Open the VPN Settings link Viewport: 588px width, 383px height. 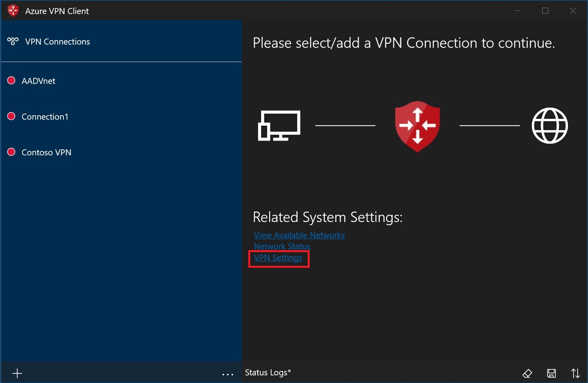(278, 258)
